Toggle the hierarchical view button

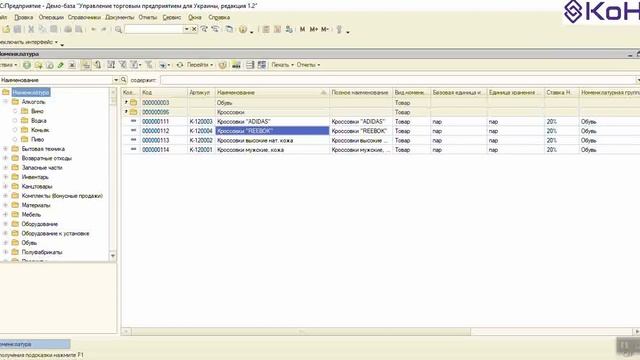pos(86,65)
